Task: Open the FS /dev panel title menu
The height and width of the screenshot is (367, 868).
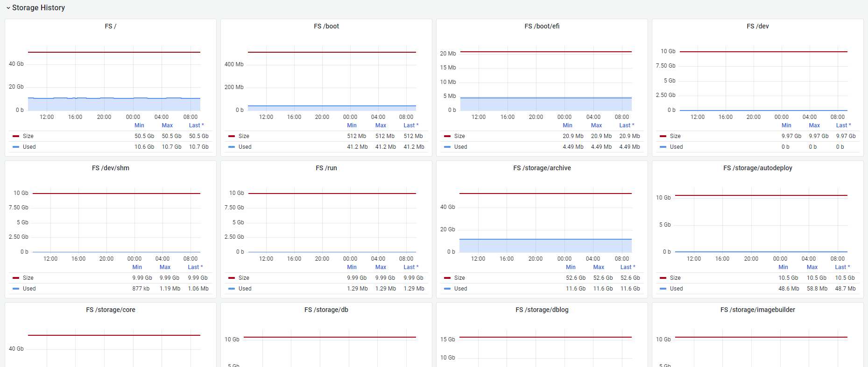Action: (758, 26)
